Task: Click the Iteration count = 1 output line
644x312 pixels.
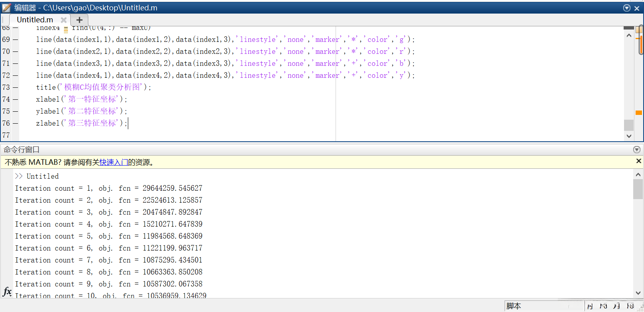Action: (x=109, y=188)
